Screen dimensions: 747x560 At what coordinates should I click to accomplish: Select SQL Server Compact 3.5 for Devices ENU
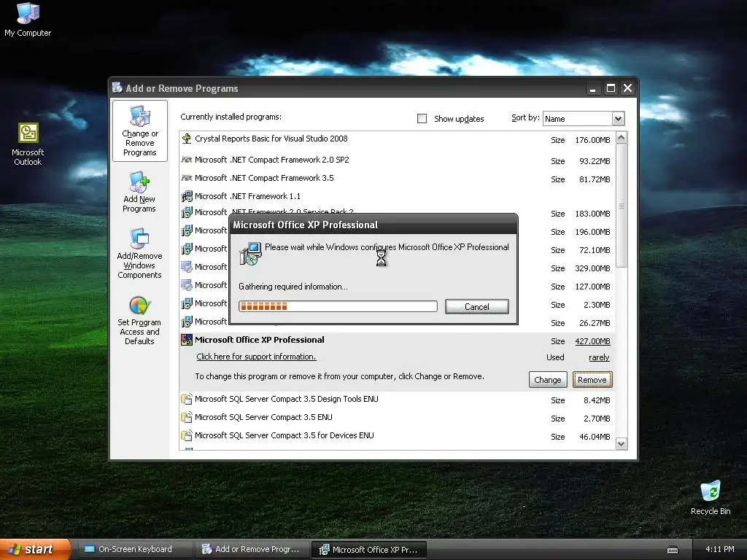pyautogui.click(x=285, y=435)
